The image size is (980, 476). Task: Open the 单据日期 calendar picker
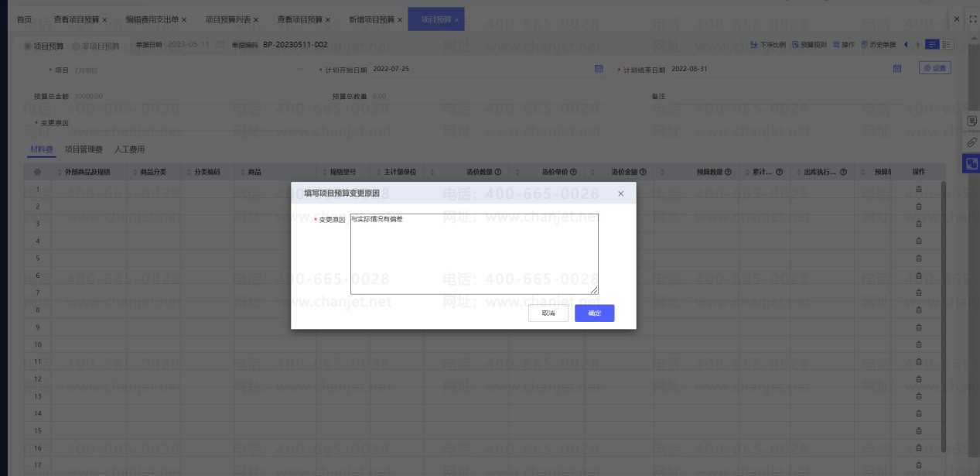coord(220,45)
